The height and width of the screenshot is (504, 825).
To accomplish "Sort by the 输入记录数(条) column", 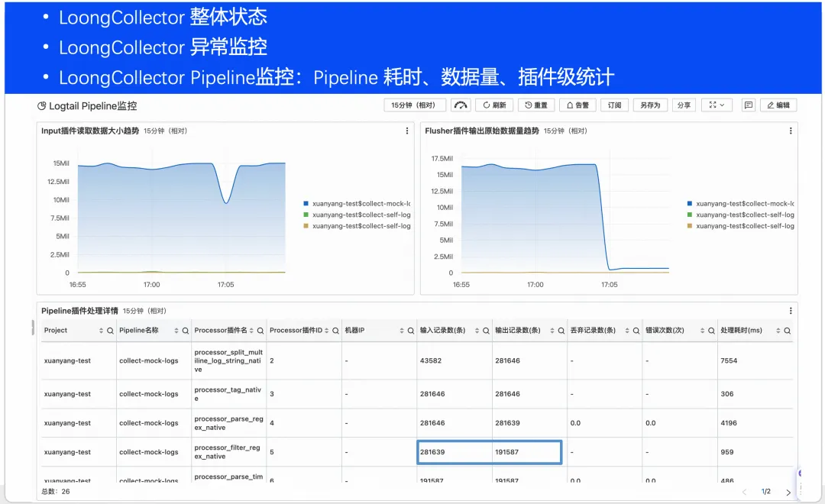I will point(477,331).
